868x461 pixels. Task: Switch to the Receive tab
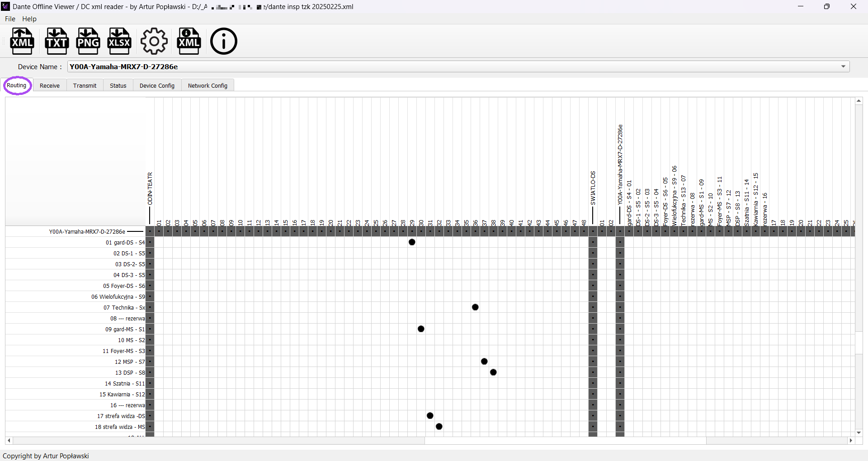[x=50, y=85]
